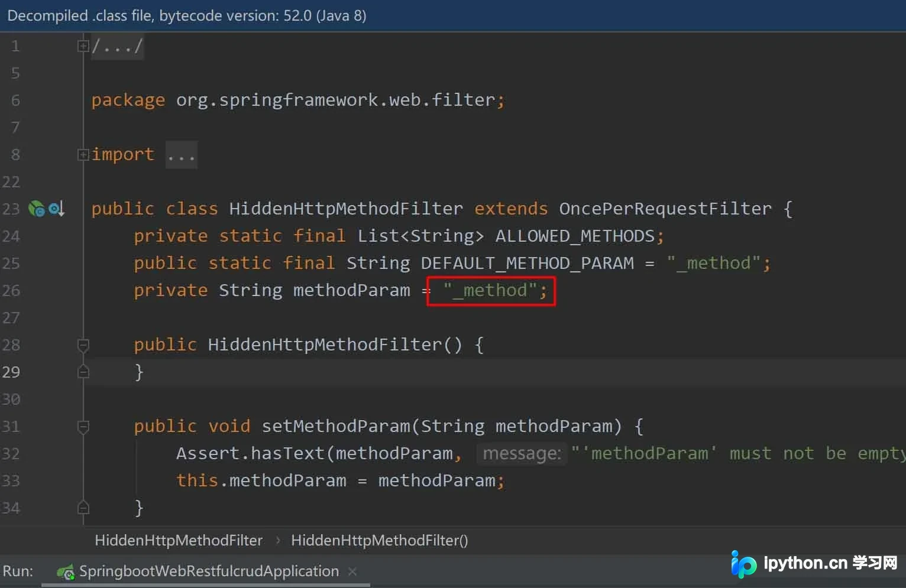The height and width of the screenshot is (588, 906).
Task: Click DEFAULT_METHOD_PARAM constant name
Action: [x=527, y=264]
